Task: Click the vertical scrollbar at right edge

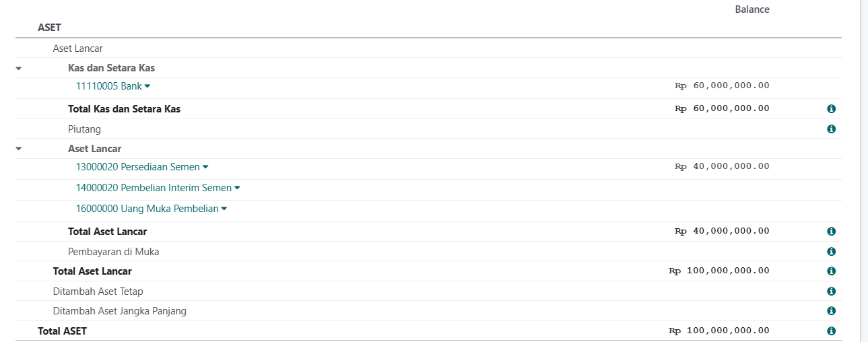Action: click(x=865, y=171)
